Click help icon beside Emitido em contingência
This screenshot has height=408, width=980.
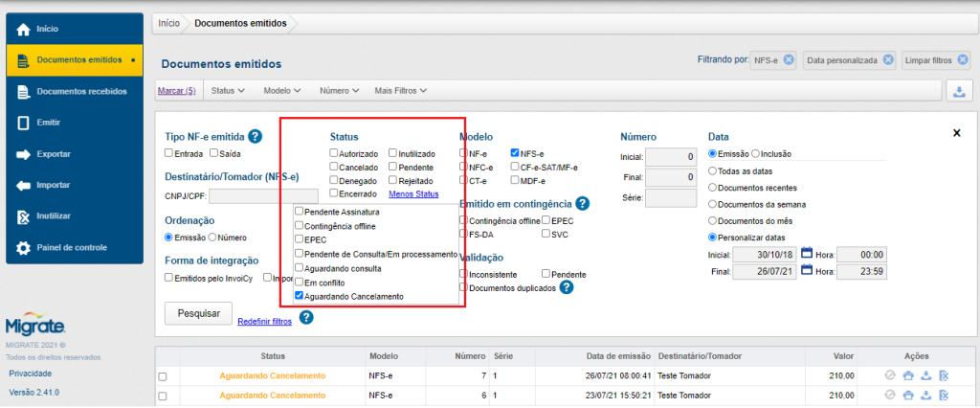582,204
